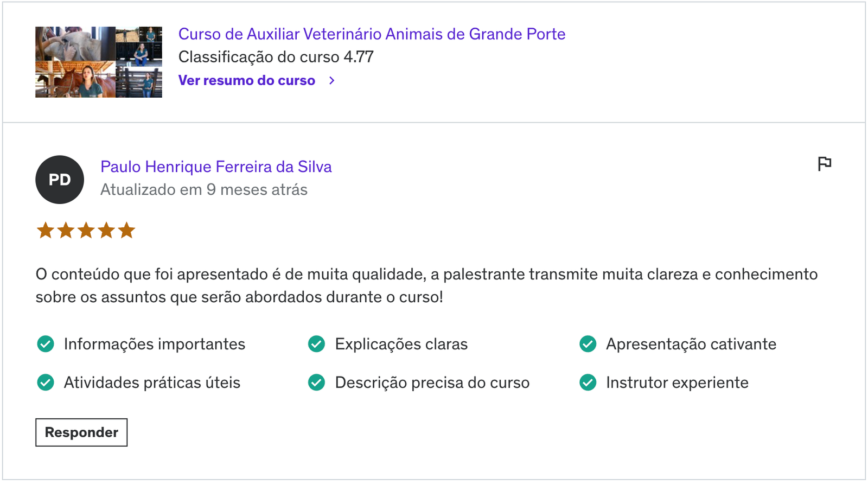
Task: Click the Responder button
Action: (81, 432)
